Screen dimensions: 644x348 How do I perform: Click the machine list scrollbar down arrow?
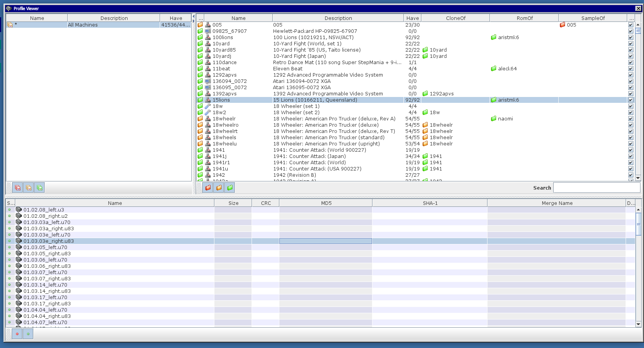click(638, 178)
